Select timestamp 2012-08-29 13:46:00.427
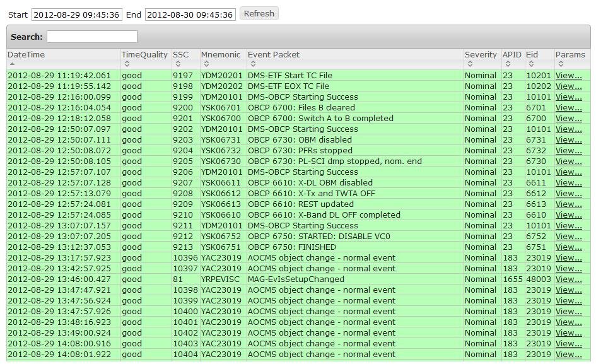This screenshot has height=364, width=596. click(59, 279)
